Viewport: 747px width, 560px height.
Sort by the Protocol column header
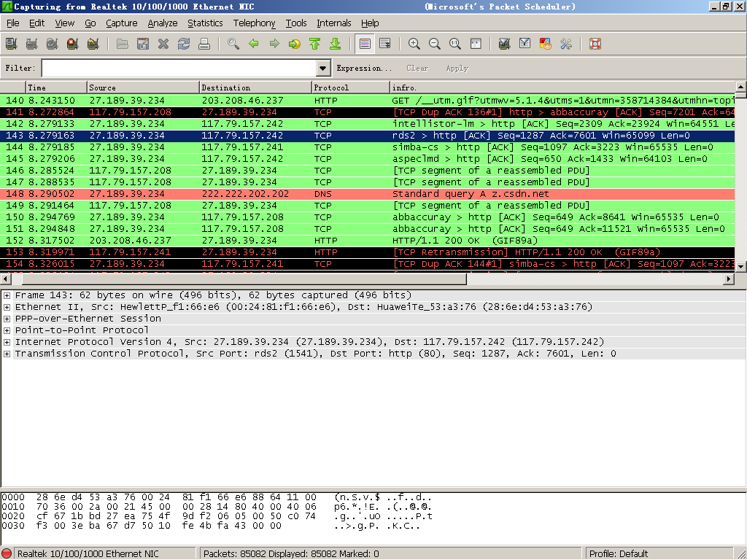351,87
